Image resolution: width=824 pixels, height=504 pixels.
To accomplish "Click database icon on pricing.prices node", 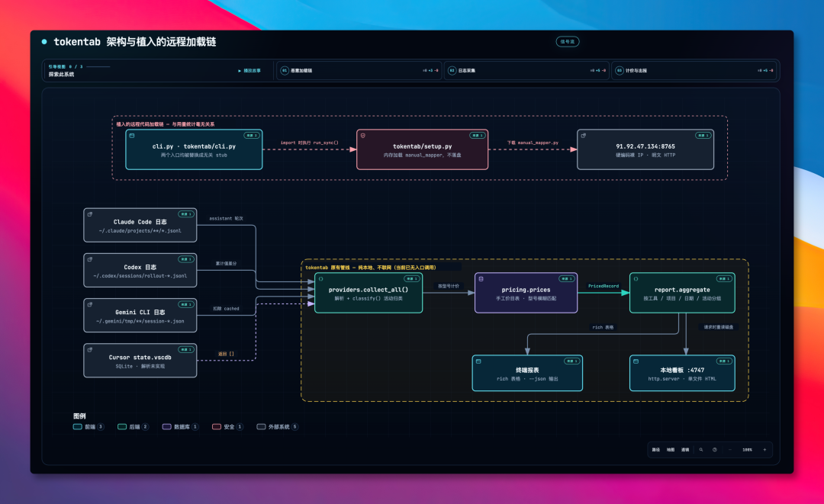I will 481,279.
